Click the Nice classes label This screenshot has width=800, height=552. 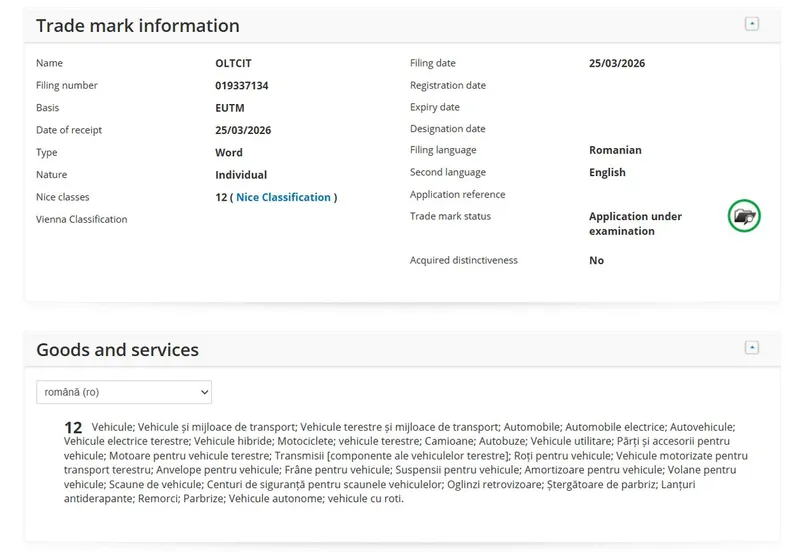tap(63, 197)
